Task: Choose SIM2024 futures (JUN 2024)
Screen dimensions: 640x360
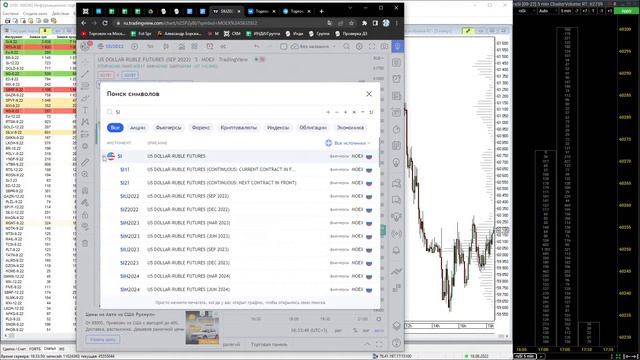Action: pyautogui.click(x=240, y=289)
